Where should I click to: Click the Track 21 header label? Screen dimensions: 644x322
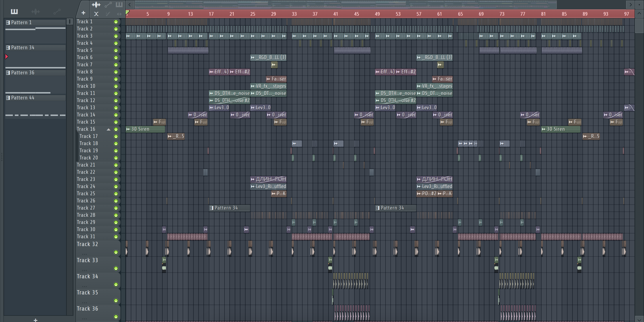[86, 165]
